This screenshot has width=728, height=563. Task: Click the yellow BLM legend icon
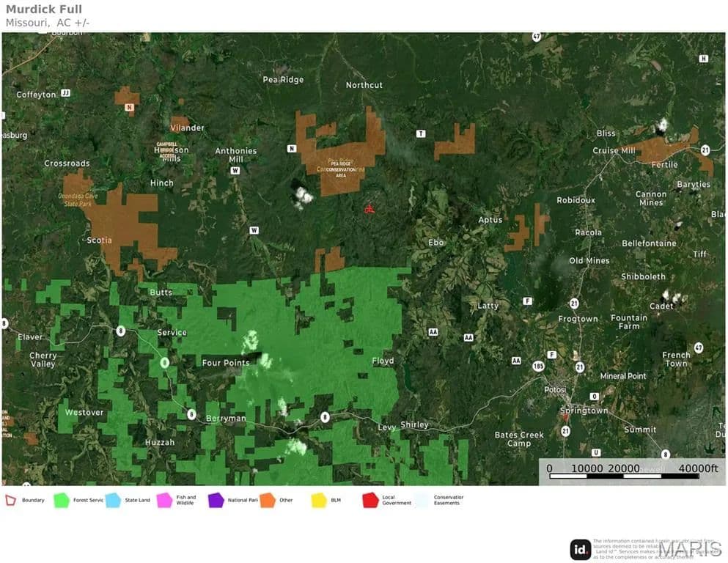tap(319, 500)
